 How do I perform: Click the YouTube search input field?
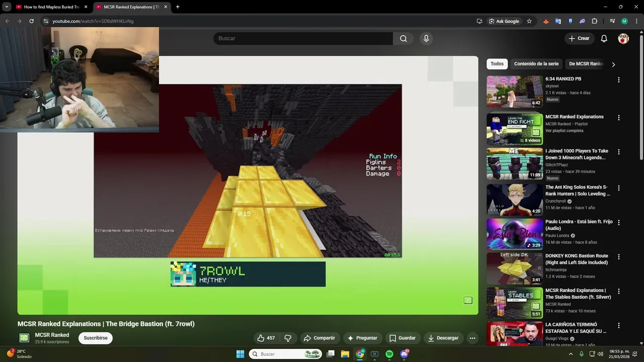(303, 39)
